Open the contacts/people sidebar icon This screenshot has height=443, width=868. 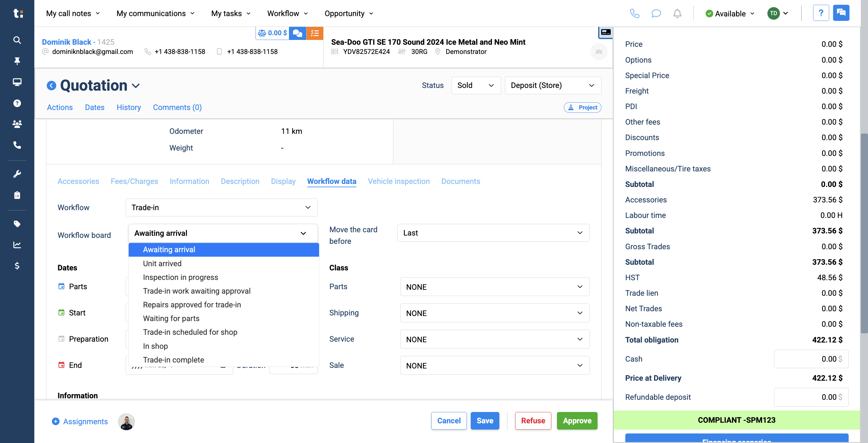[x=17, y=124]
